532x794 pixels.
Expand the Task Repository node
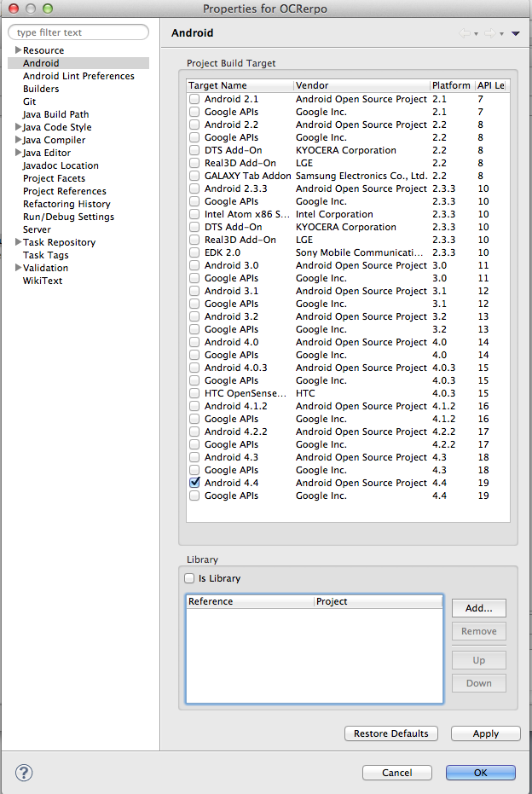pyautogui.click(x=17, y=242)
